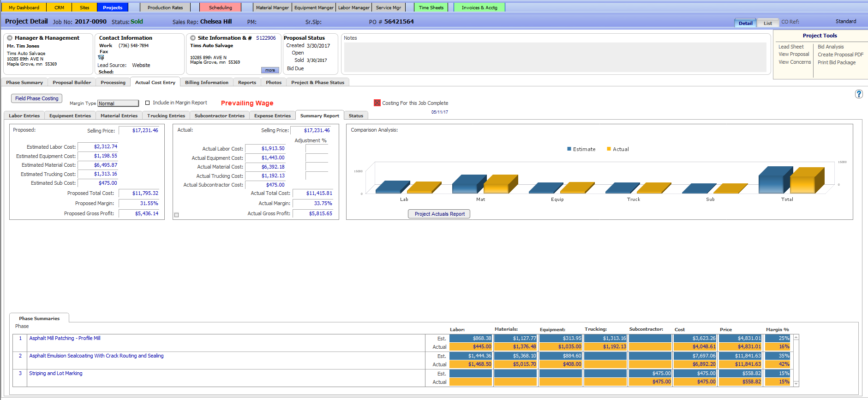Open Bid Analysis in Project Tools
This screenshot has width=868, height=400.
coord(831,47)
